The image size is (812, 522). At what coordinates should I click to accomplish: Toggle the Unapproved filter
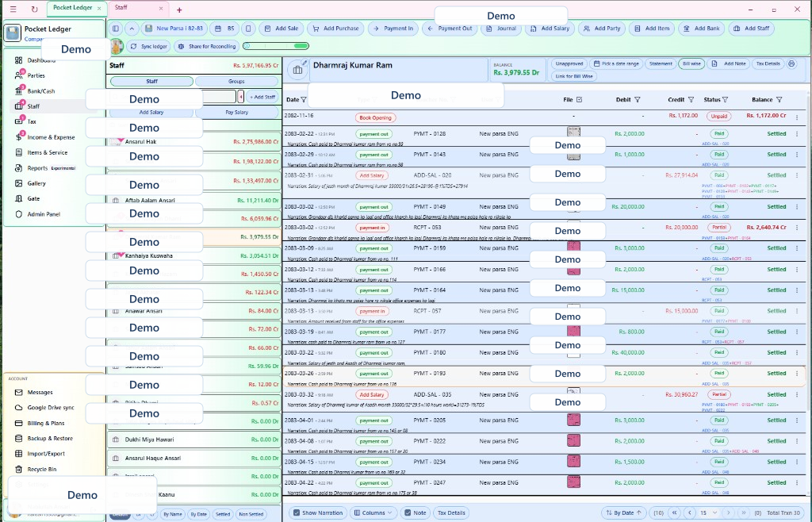(569, 63)
